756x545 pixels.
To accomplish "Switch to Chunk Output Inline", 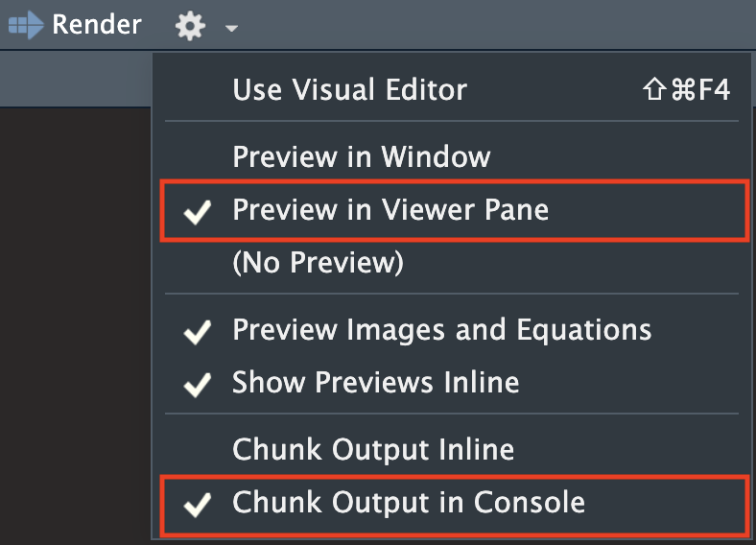I will pos(452,449).
